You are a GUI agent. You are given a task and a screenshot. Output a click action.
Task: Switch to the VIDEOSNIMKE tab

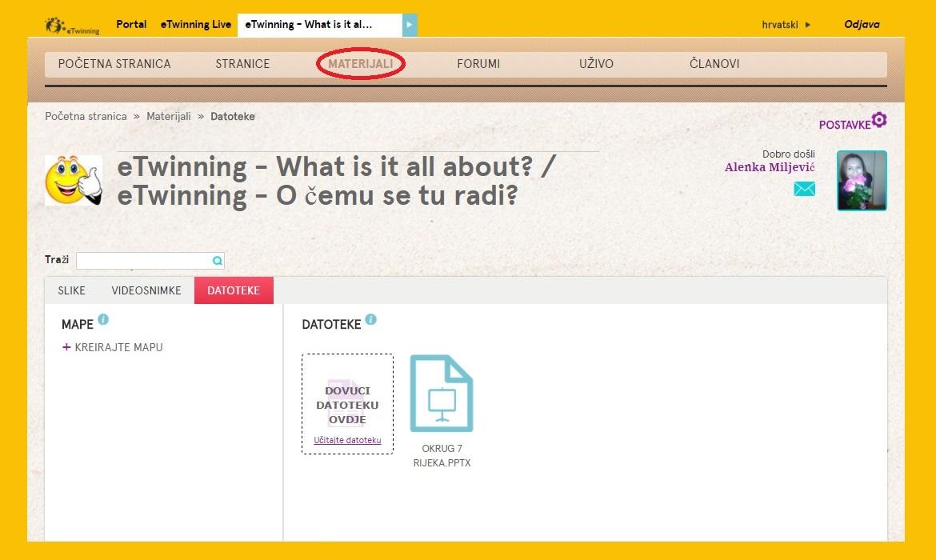point(146,290)
